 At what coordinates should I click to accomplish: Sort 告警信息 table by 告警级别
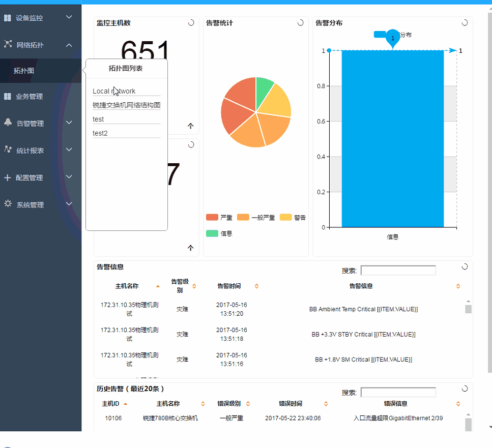coord(194,286)
